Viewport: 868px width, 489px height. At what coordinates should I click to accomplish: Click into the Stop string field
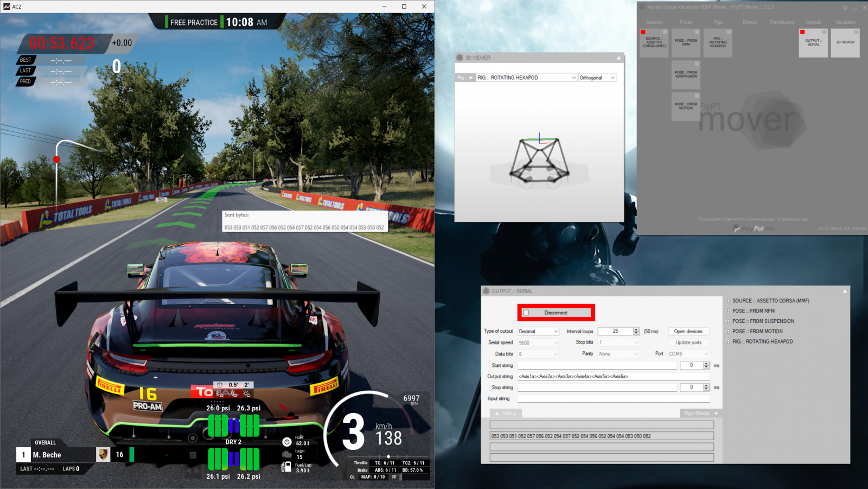[597, 388]
